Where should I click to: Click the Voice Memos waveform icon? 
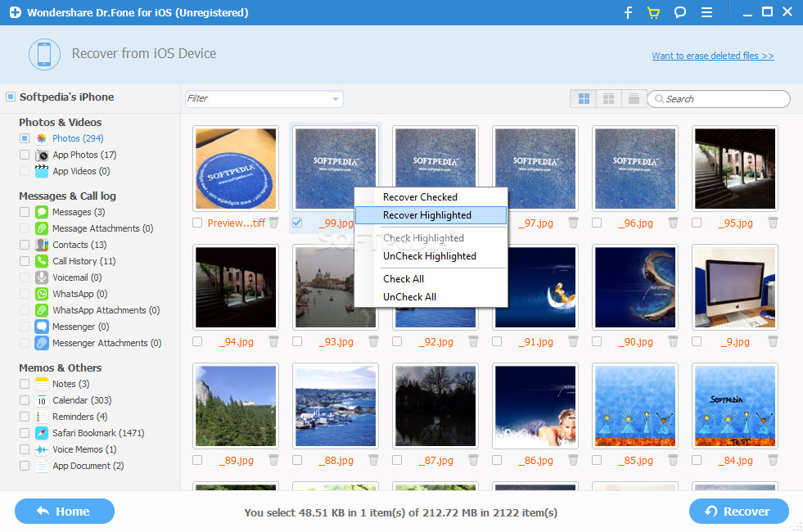click(42, 449)
